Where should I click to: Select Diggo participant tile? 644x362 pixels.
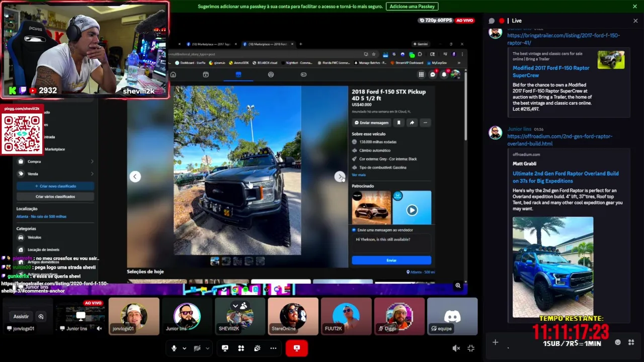399,316
